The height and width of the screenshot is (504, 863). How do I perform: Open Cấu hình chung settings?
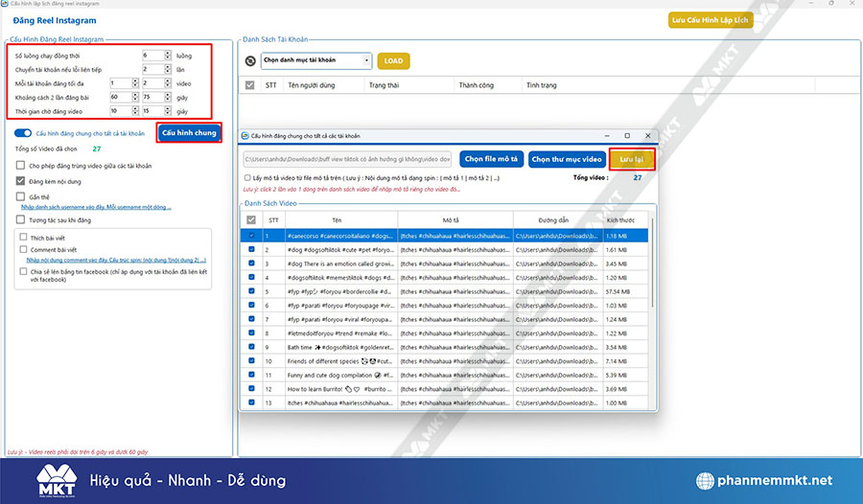[189, 132]
